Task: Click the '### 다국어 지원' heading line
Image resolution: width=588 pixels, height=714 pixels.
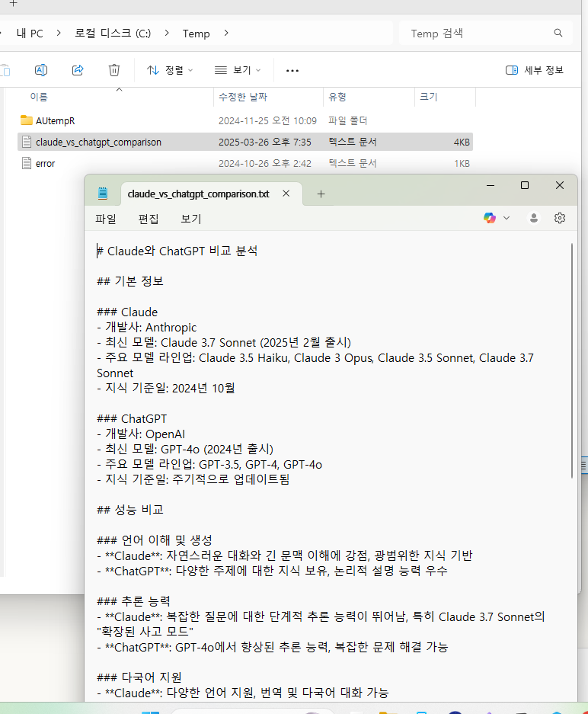Action: click(x=139, y=677)
